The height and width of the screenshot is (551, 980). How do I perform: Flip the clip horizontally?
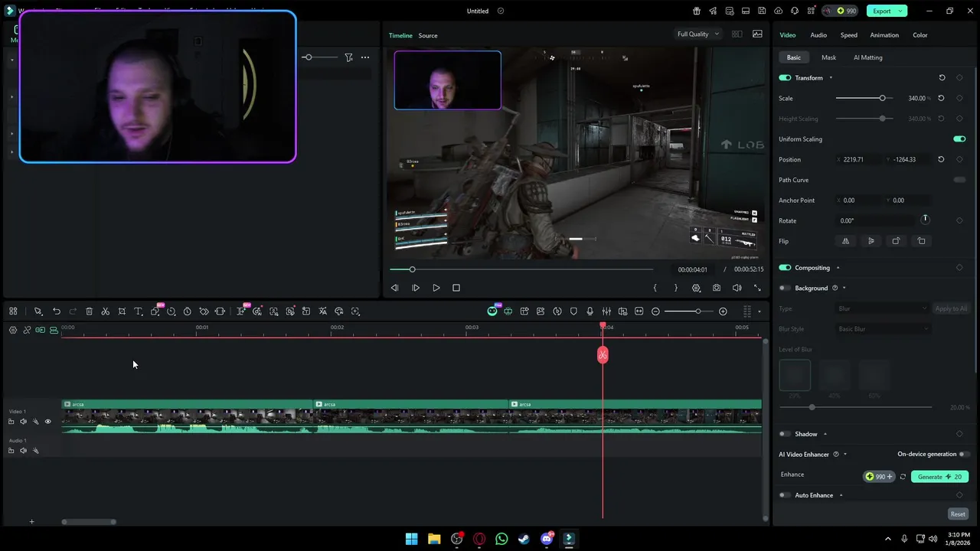(x=845, y=241)
